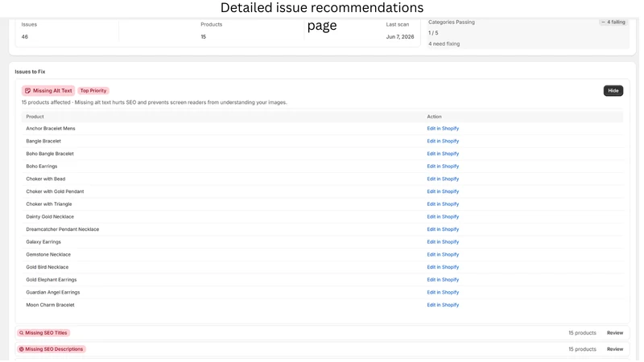Open Edit in Shopify for Choker with Bead
Viewport: 644px width, 362px height.
(x=443, y=179)
